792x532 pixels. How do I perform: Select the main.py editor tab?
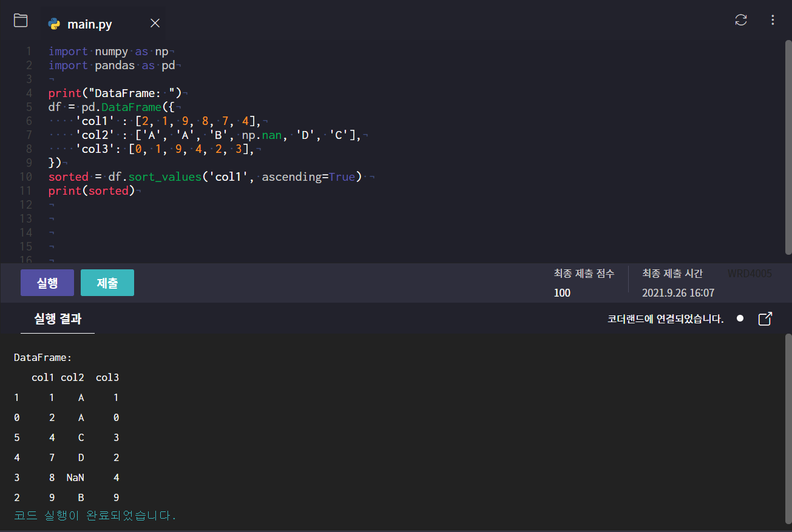point(103,24)
